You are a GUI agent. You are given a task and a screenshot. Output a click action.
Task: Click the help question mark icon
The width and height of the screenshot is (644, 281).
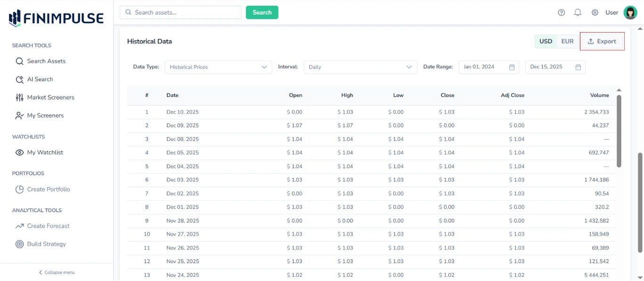point(561,12)
